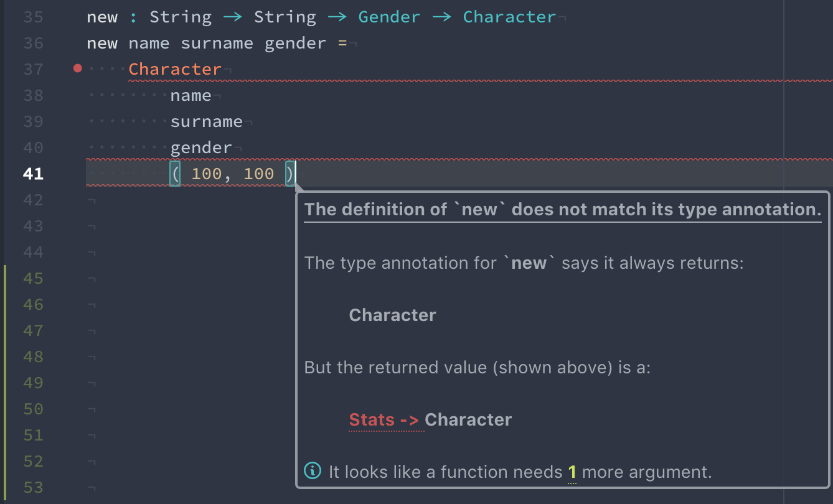Select line number 41 in the gutter
The width and height of the screenshot is (833, 504).
(x=33, y=174)
